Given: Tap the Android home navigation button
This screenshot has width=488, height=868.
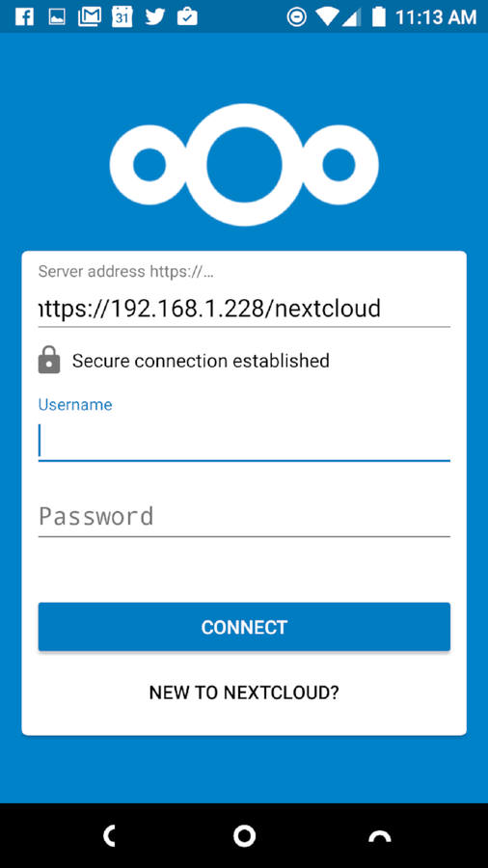Looking at the screenshot, I should pyautogui.click(x=244, y=836).
